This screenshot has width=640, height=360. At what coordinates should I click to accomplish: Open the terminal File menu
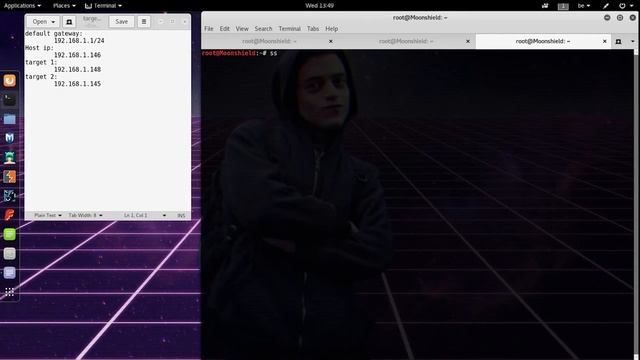pyautogui.click(x=209, y=29)
